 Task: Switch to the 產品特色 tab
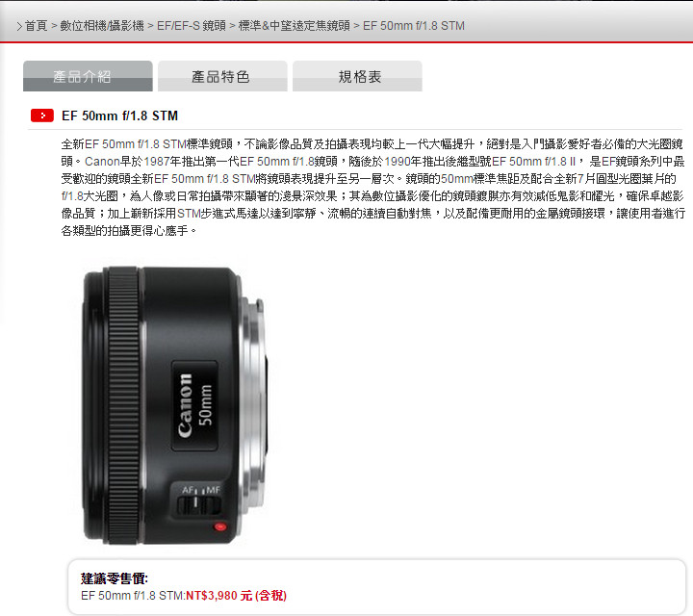[222, 76]
